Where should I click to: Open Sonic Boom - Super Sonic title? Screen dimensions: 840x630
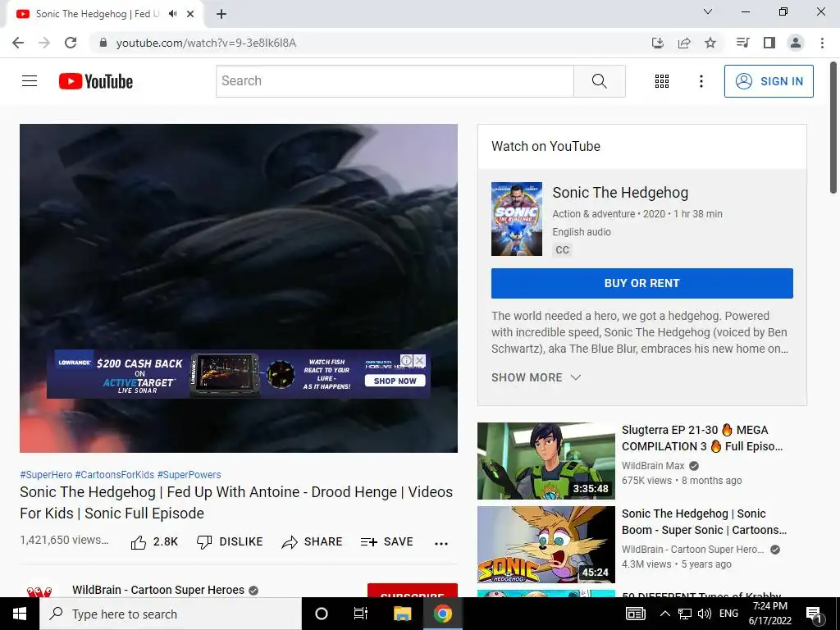(x=704, y=522)
